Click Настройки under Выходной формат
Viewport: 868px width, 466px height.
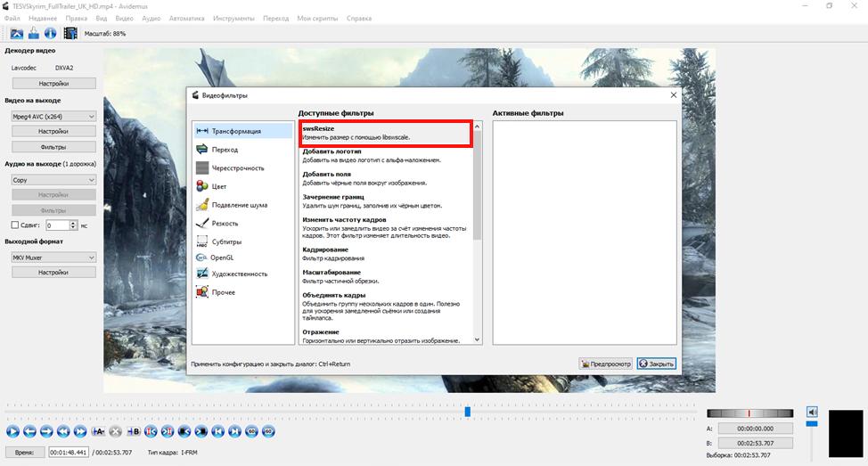coord(53,273)
